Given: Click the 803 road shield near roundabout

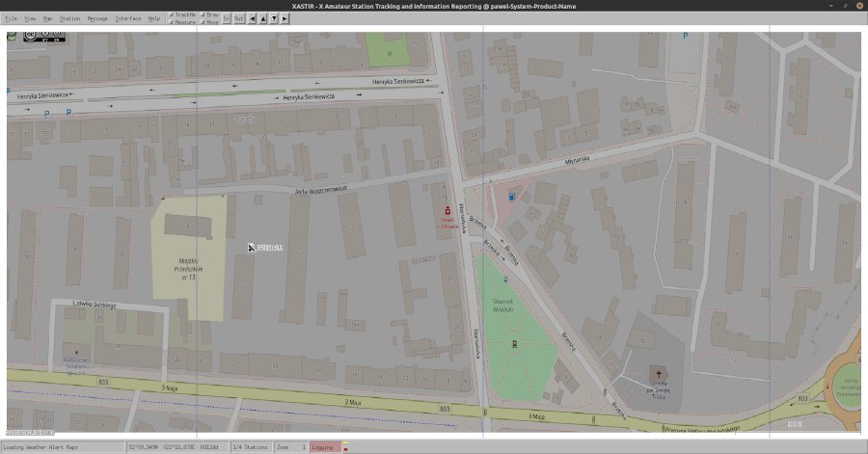Looking at the screenshot, I should [802, 398].
